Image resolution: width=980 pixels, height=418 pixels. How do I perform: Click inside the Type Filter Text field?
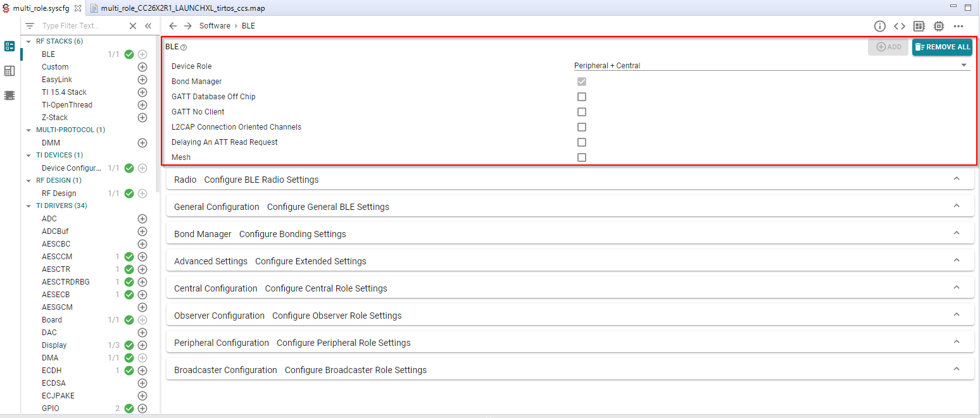(76, 25)
